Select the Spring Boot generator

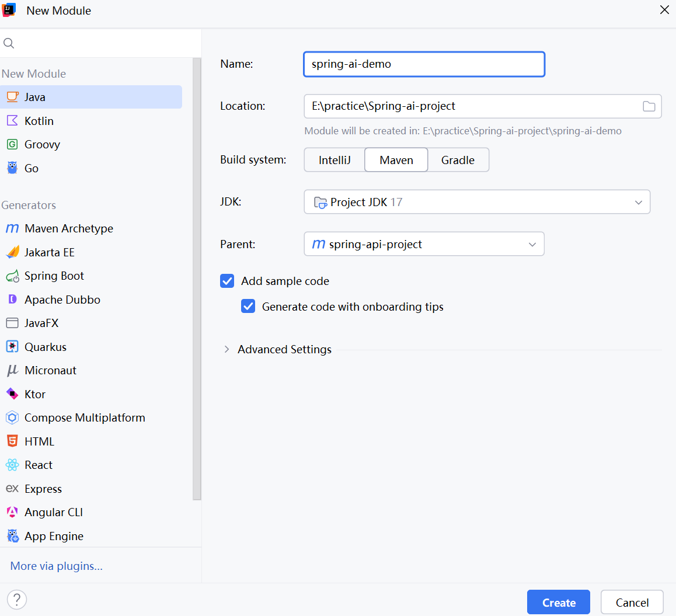(x=91, y=276)
